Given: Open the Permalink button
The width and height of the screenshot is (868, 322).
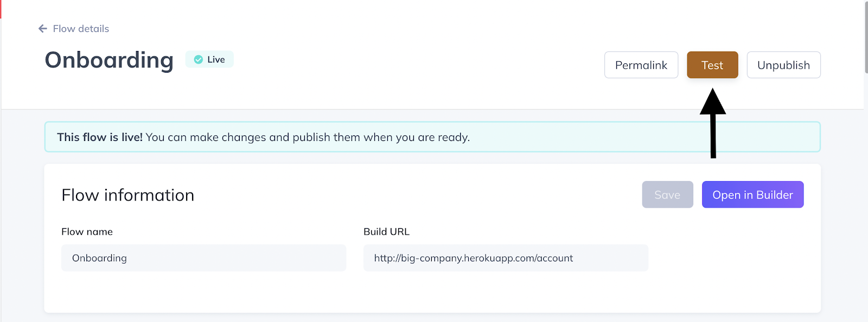Looking at the screenshot, I should [x=641, y=65].
